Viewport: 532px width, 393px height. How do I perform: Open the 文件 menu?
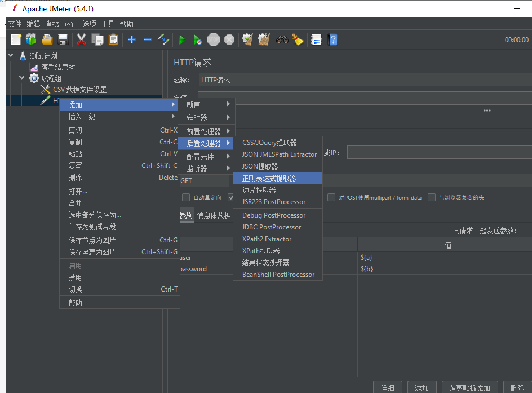coord(15,24)
